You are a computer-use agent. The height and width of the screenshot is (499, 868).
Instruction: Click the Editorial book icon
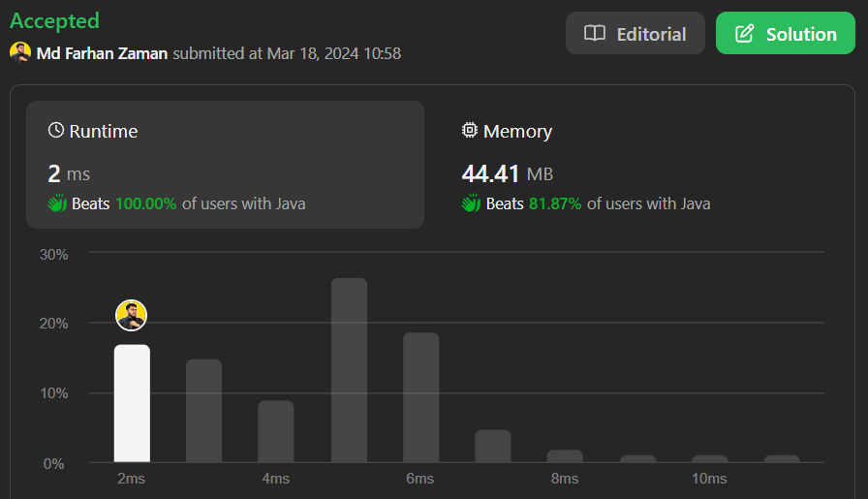click(x=595, y=34)
